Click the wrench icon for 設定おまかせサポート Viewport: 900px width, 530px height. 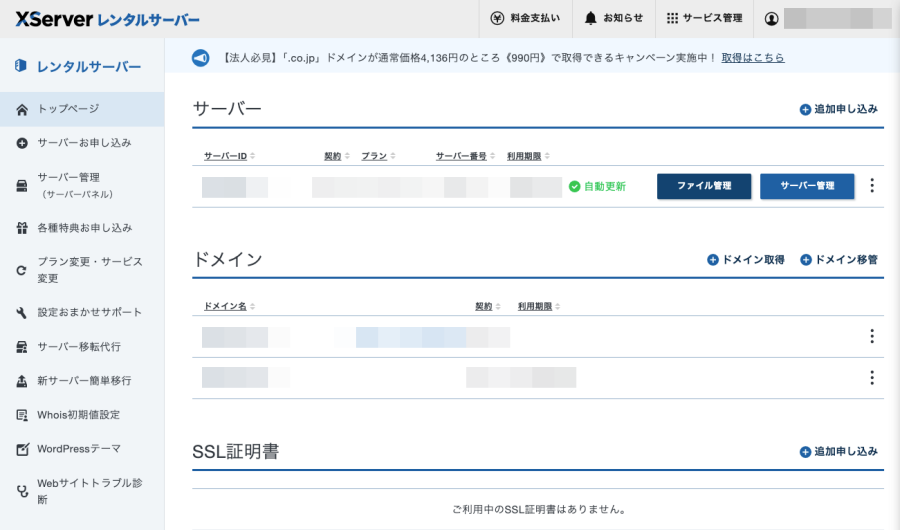pyautogui.click(x=22, y=313)
